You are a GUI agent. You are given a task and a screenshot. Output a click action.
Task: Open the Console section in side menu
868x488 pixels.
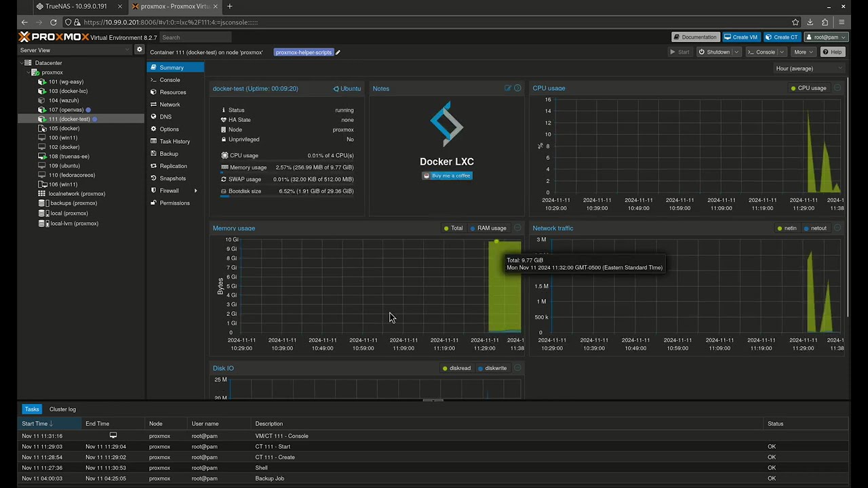[x=176, y=80]
